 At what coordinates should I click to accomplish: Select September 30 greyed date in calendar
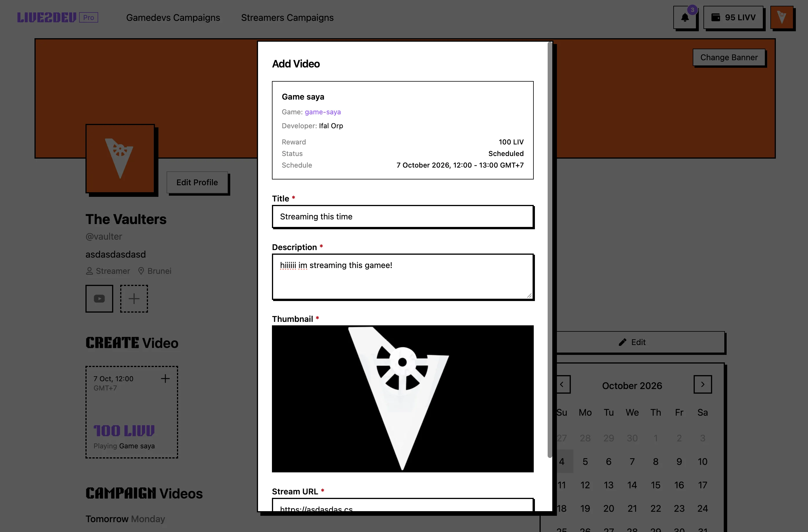(x=632, y=438)
